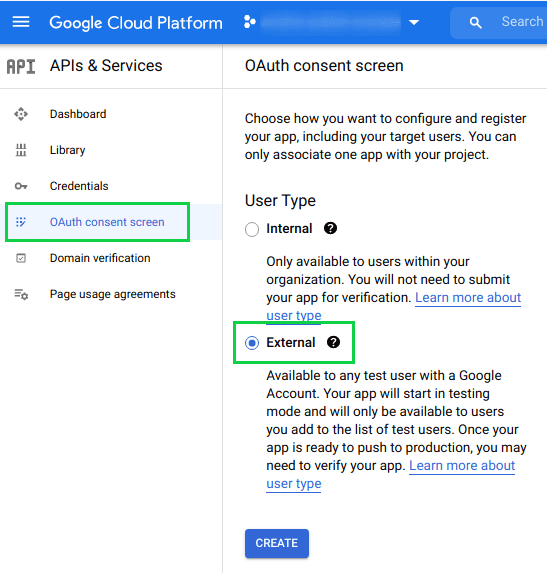Viewport: 547px width, 573px height.
Task: Open the Domain verification menu item
Action: pyautogui.click(x=100, y=258)
